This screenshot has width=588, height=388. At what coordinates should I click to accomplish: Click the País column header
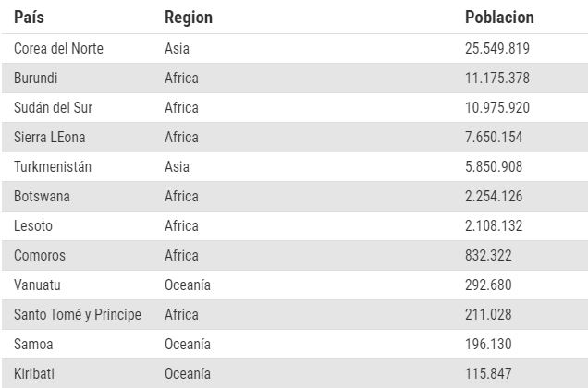click(29, 18)
